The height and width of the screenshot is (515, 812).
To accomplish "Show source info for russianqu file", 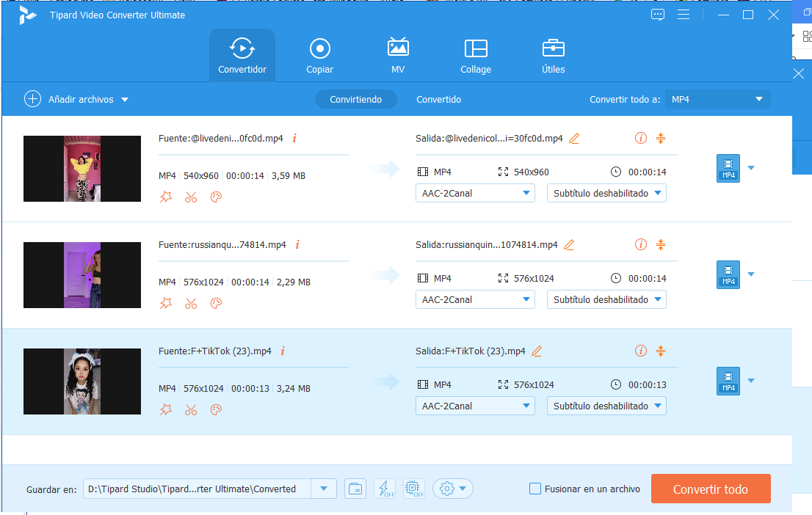I will click(297, 244).
